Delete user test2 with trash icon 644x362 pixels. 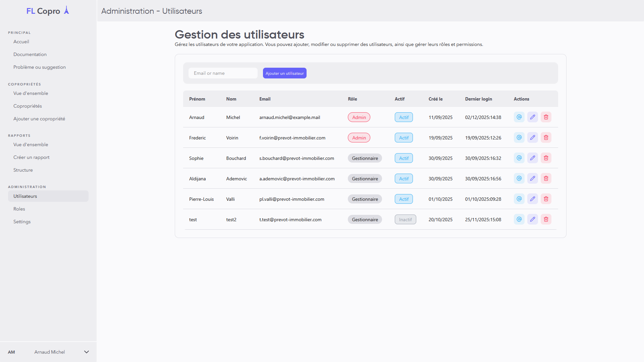pyautogui.click(x=546, y=219)
